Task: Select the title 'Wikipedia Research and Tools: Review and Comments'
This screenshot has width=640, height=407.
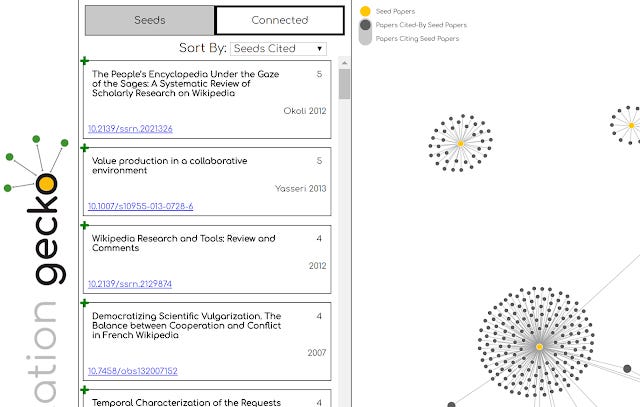Action: point(184,243)
